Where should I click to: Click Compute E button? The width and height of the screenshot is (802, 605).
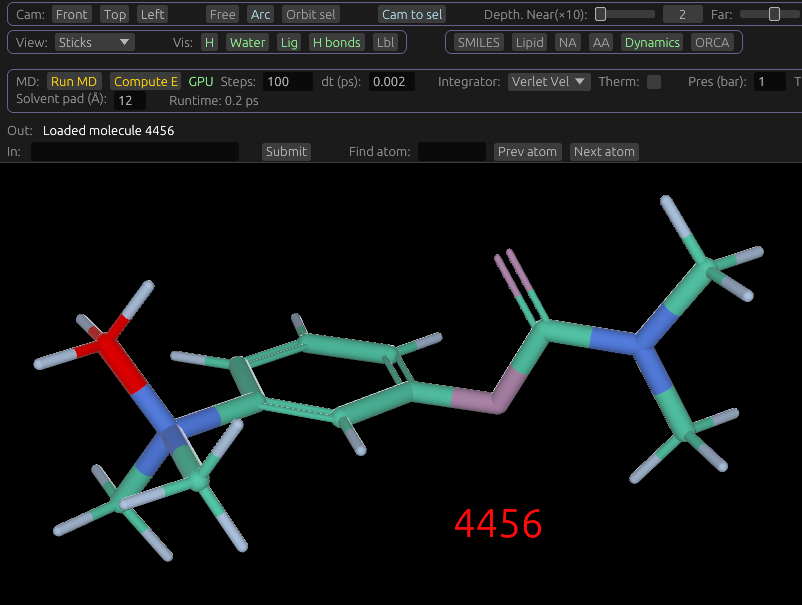coord(145,82)
